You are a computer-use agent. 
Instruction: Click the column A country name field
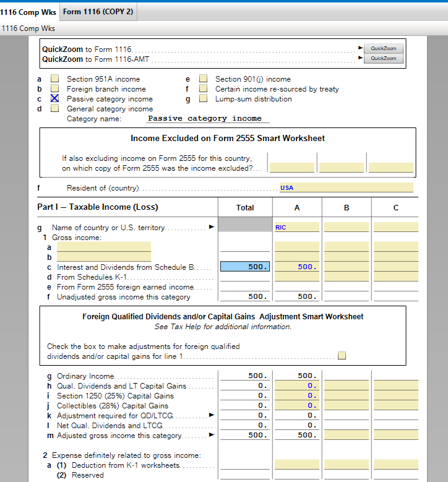click(297, 228)
